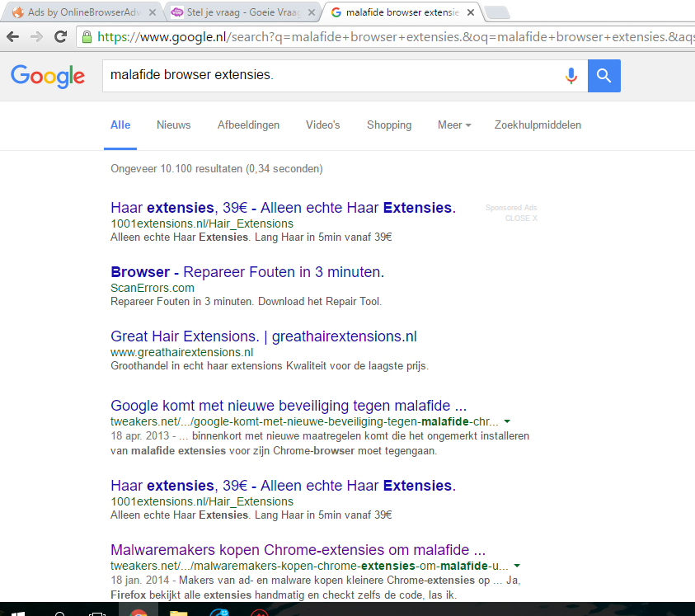Expand the Meer dropdown
This screenshot has height=616, width=695.
pos(454,125)
